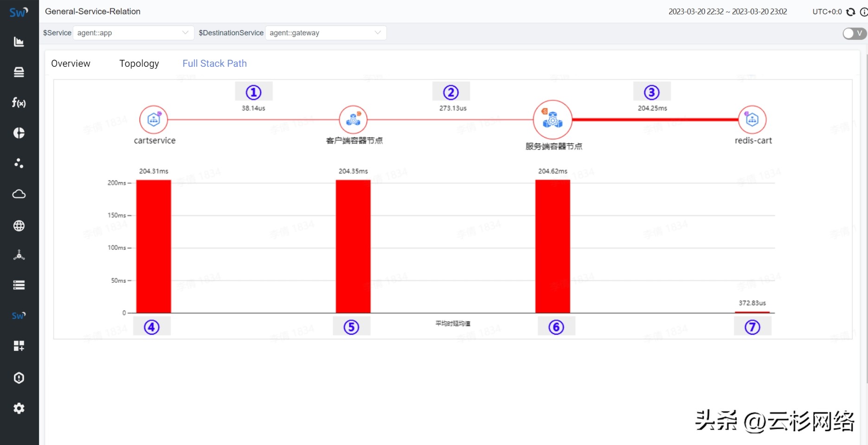The width and height of the screenshot is (868, 445).
Task: Click the 204.25ms path latency label
Action: (x=652, y=108)
